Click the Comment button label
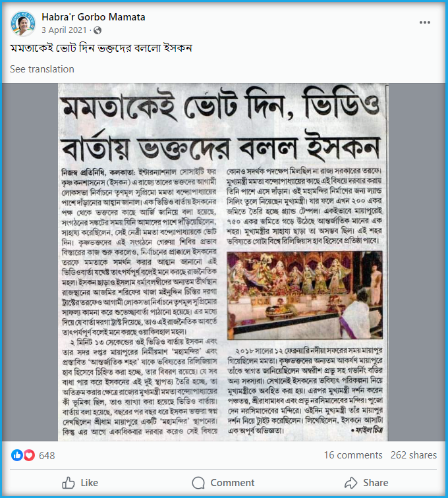This screenshot has width=448, height=498. [233, 483]
